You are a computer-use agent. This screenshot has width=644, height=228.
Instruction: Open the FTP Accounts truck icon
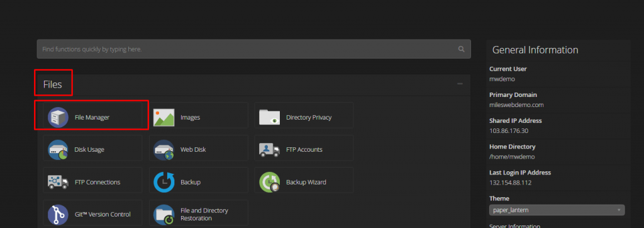(269, 149)
